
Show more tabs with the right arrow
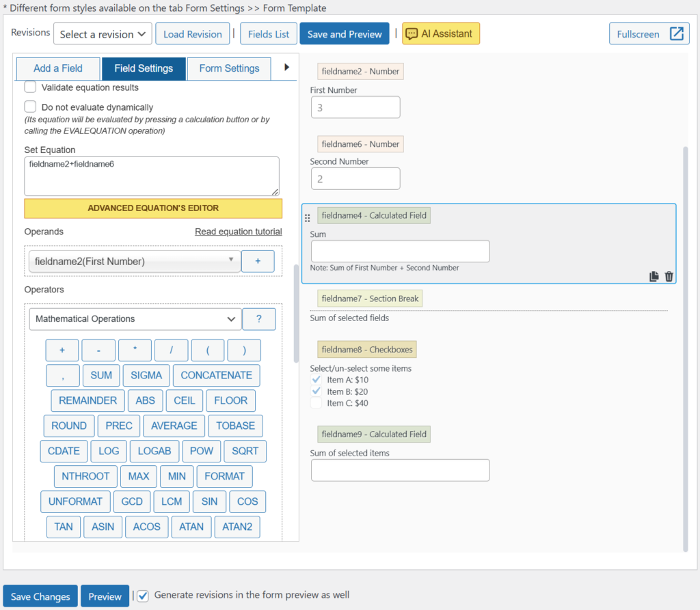pos(286,68)
